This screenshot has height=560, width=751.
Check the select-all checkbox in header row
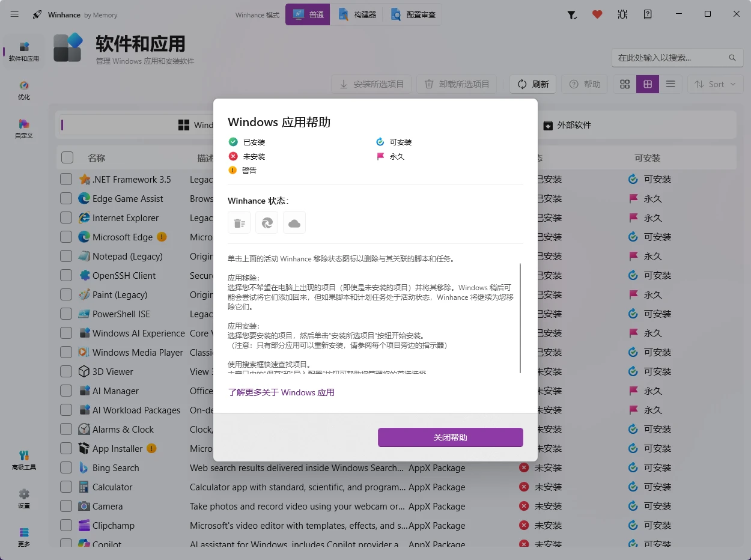[67, 157]
